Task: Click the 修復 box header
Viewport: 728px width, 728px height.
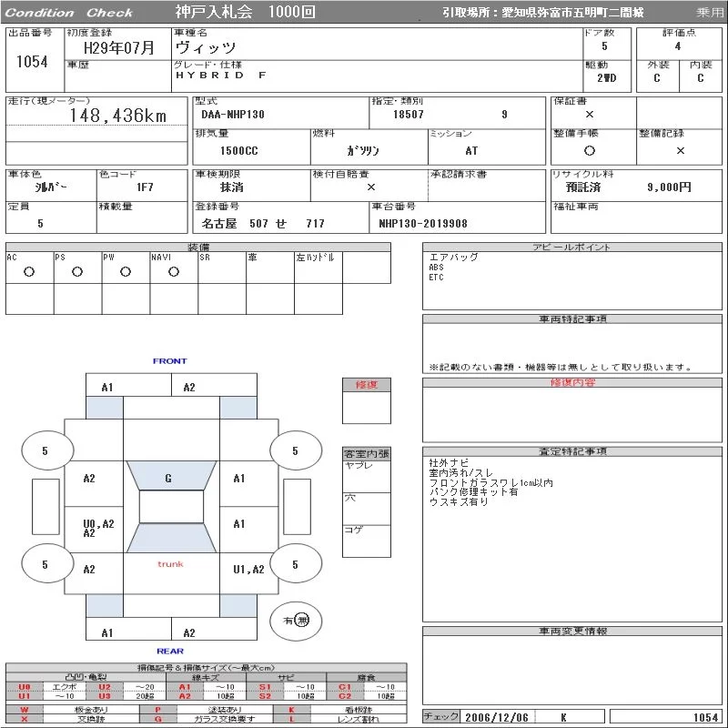Action: (x=367, y=385)
